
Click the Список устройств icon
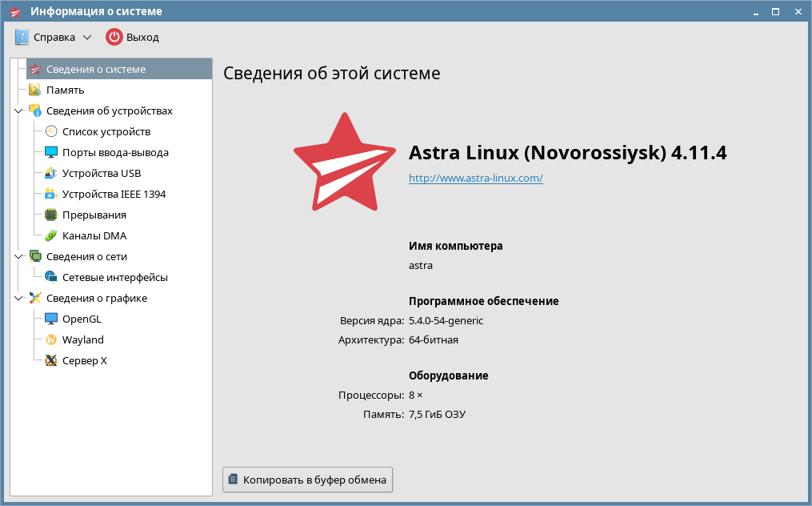(50, 131)
